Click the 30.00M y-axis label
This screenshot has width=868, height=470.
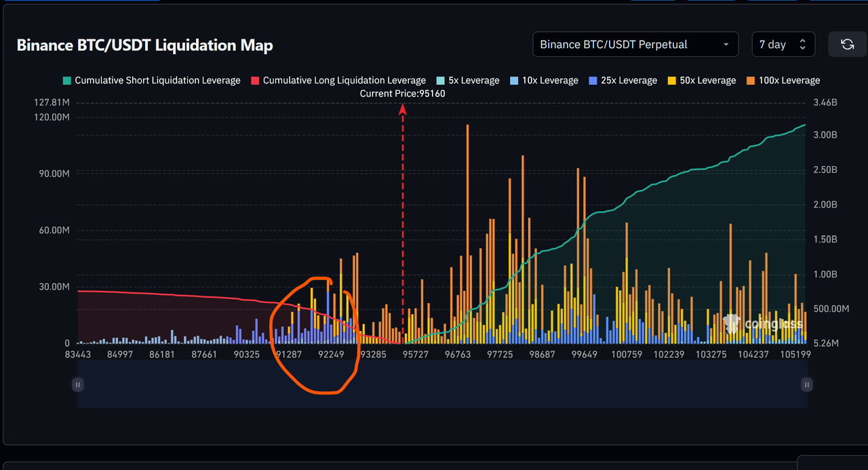coord(56,287)
